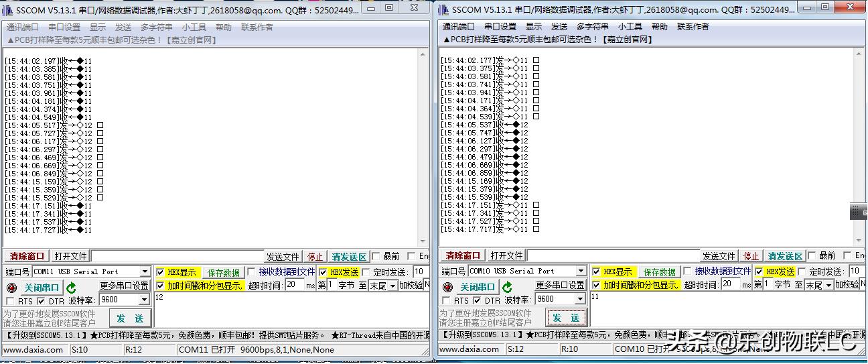Open 帮助 menu in the right window
This screenshot has width=868, height=364.
pyautogui.click(x=660, y=27)
